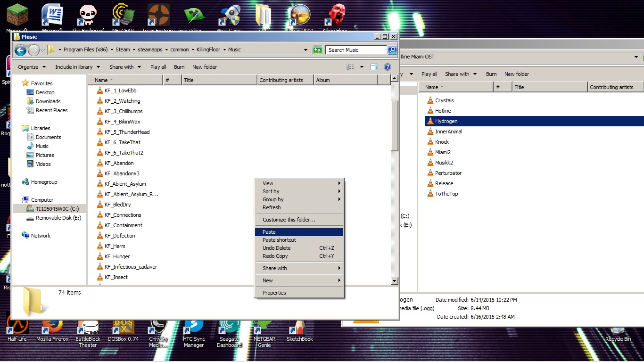This screenshot has width=644, height=362.
Task: Select the Wise Game desktop shortcut
Action: (x=229, y=18)
